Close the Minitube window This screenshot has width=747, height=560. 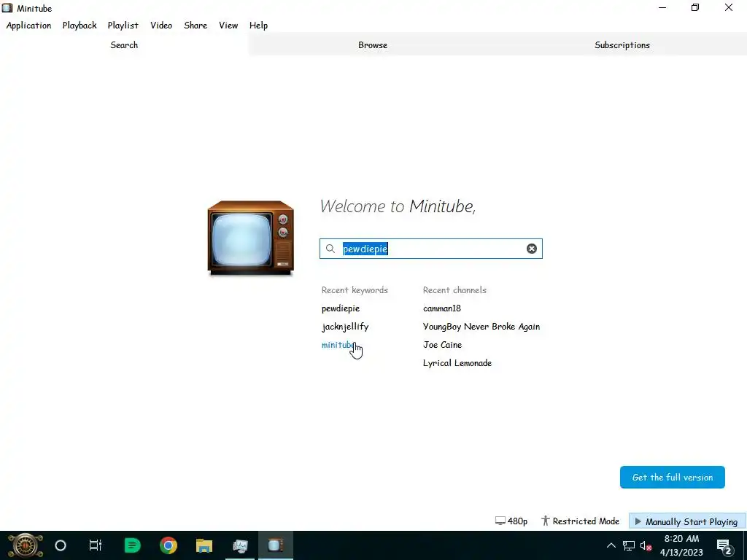(729, 7)
